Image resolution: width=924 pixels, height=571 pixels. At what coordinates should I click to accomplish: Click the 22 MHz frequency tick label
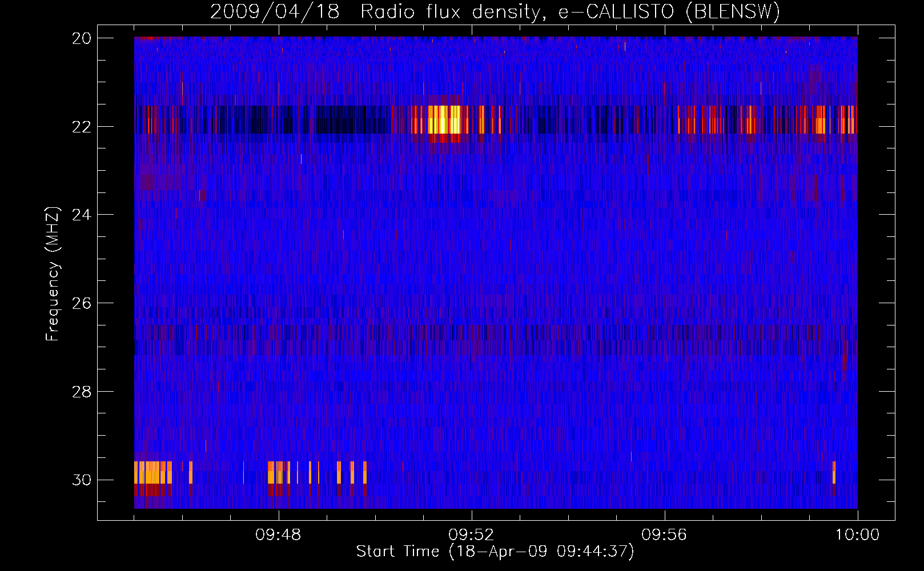[x=82, y=126]
